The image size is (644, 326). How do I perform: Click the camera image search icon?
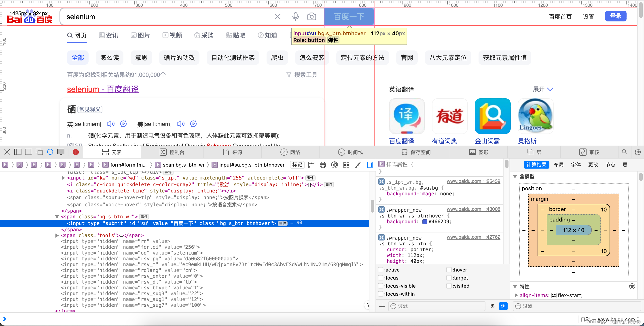pyautogui.click(x=311, y=17)
